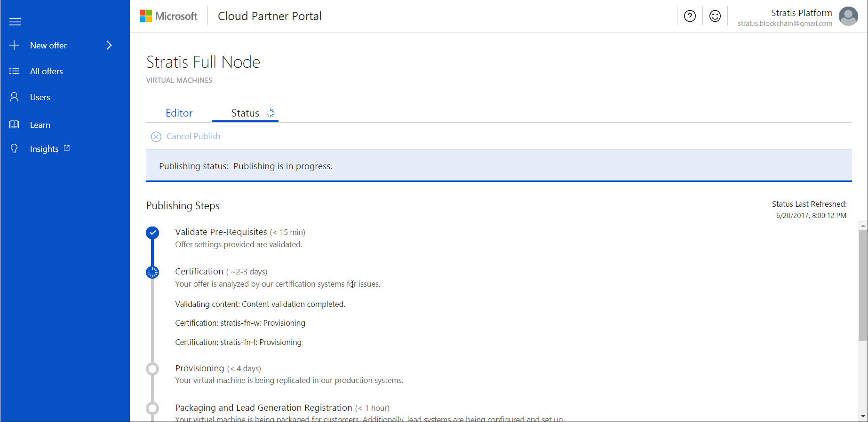This screenshot has width=868, height=422.
Task: Click the Status tab loading spinner
Action: coord(271,113)
